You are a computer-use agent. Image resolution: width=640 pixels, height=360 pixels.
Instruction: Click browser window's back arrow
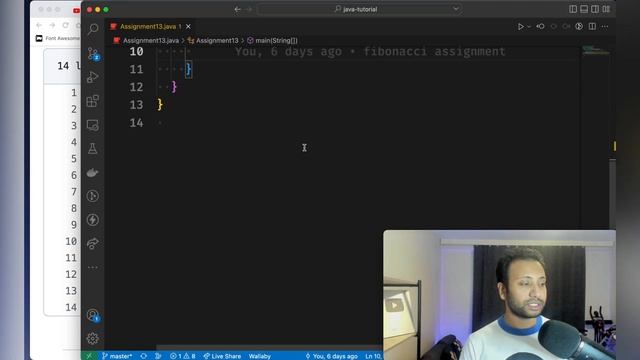click(x=39, y=25)
